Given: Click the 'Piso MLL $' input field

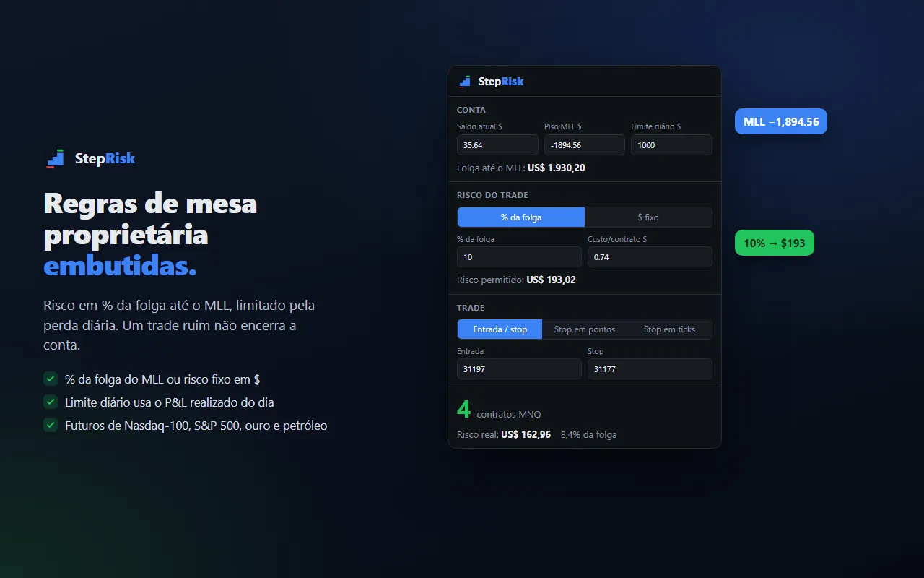Looking at the screenshot, I should pos(585,145).
